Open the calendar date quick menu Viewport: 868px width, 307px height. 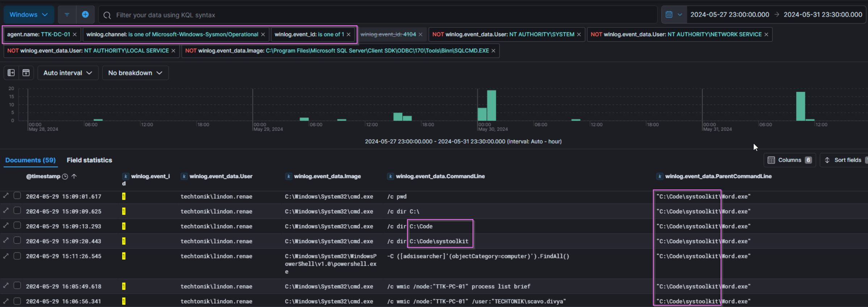[674, 15]
